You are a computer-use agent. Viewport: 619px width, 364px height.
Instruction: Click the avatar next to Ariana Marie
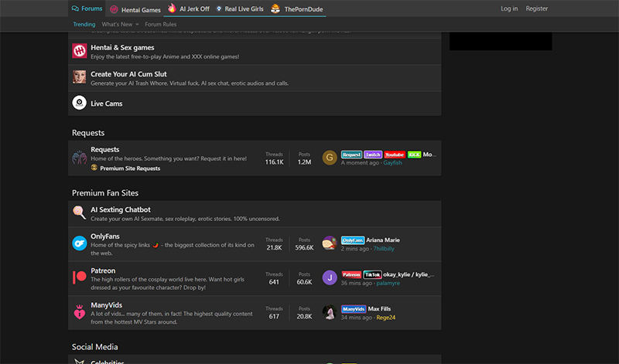(330, 243)
